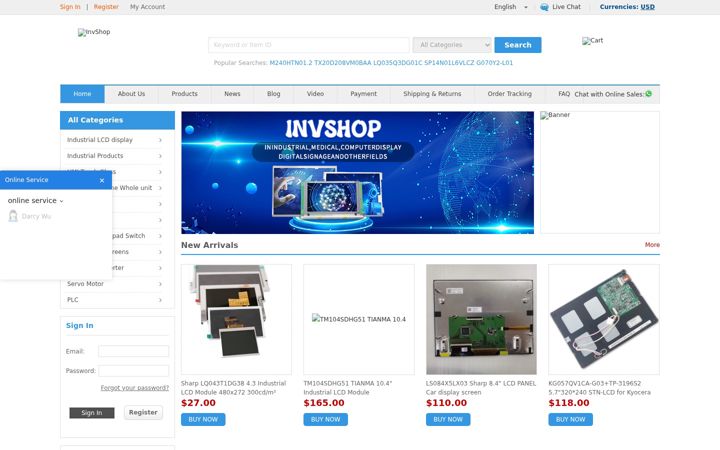Click the blue Search button
Screen dimensions: 720x450
(x=518, y=45)
